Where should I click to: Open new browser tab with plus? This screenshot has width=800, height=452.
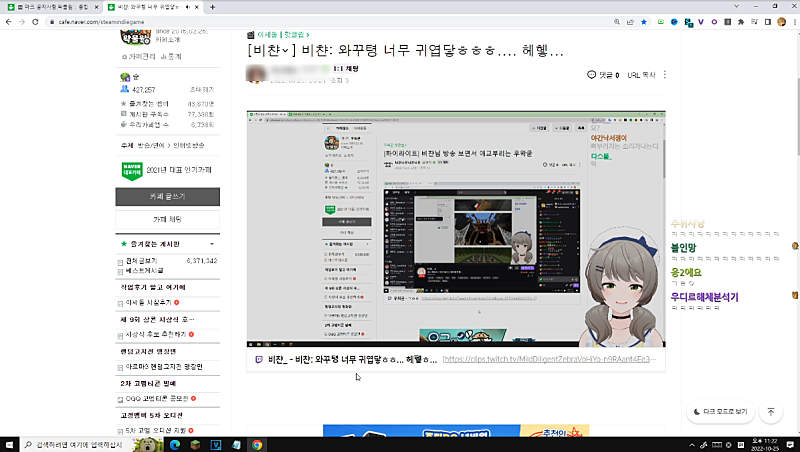tap(213, 7)
